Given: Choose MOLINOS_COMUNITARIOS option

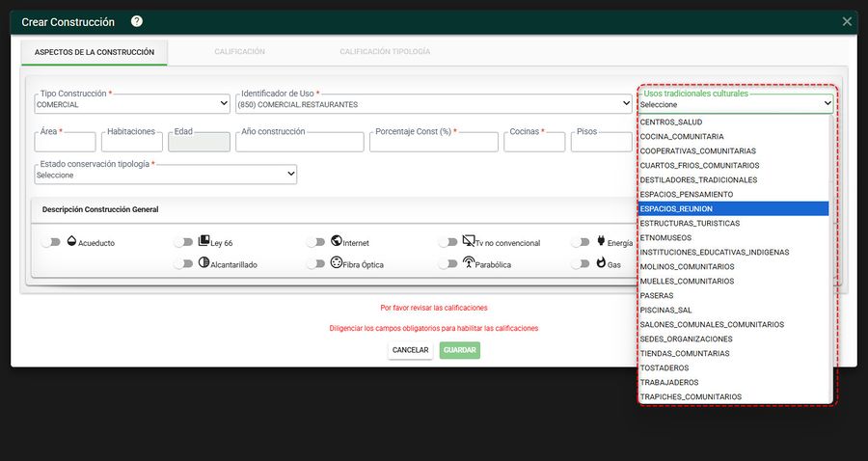Looking at the screenshot, I should (734, 266).
